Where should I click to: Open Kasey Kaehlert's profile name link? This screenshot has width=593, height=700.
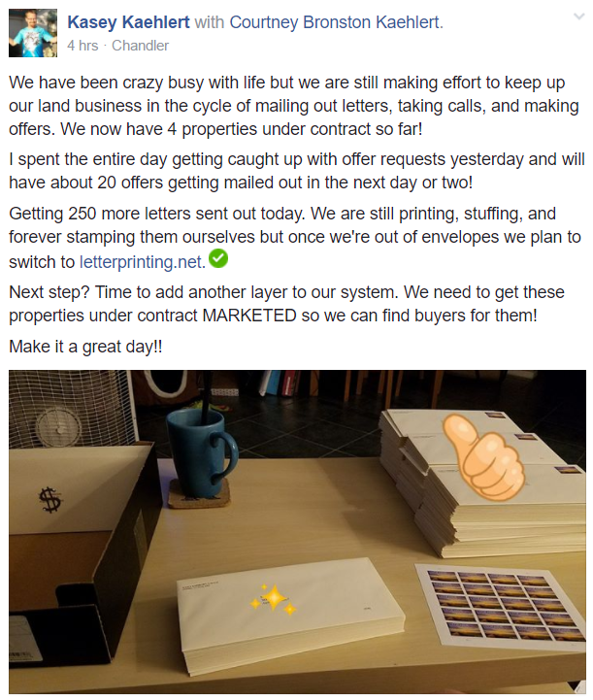[x=128, y=22]
